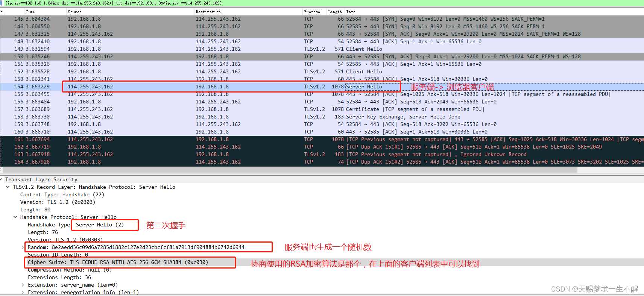Select packet 159 ACK row
Viewport: 644px width, 296px height.
point(322,124)
